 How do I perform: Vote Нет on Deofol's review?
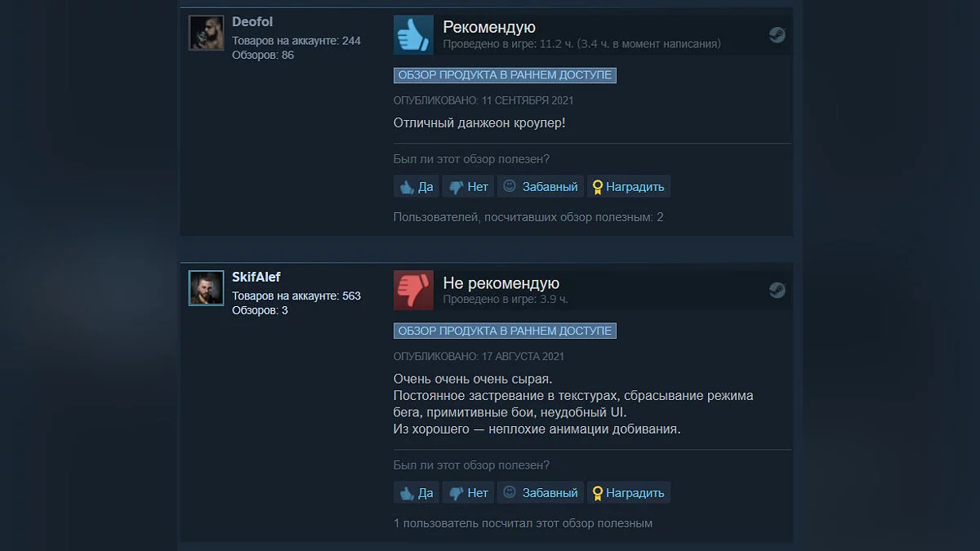point(469,186)
